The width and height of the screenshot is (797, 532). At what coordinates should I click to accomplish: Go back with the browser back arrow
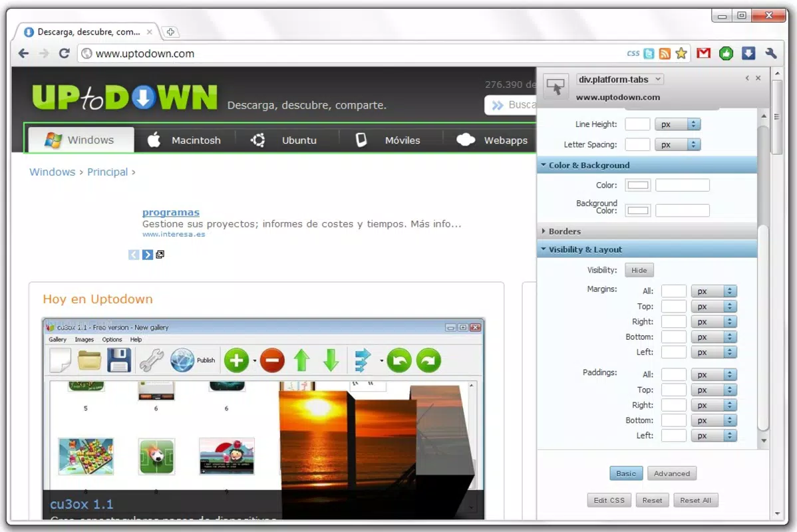click(x=23, y=53)
